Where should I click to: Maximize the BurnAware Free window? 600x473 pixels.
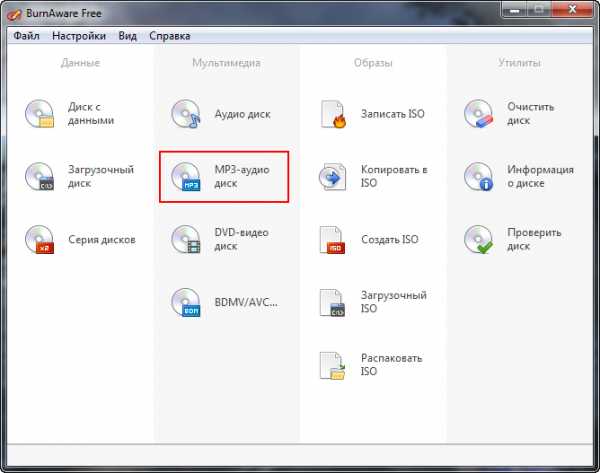pyautogui.click(x=540, y=10)
